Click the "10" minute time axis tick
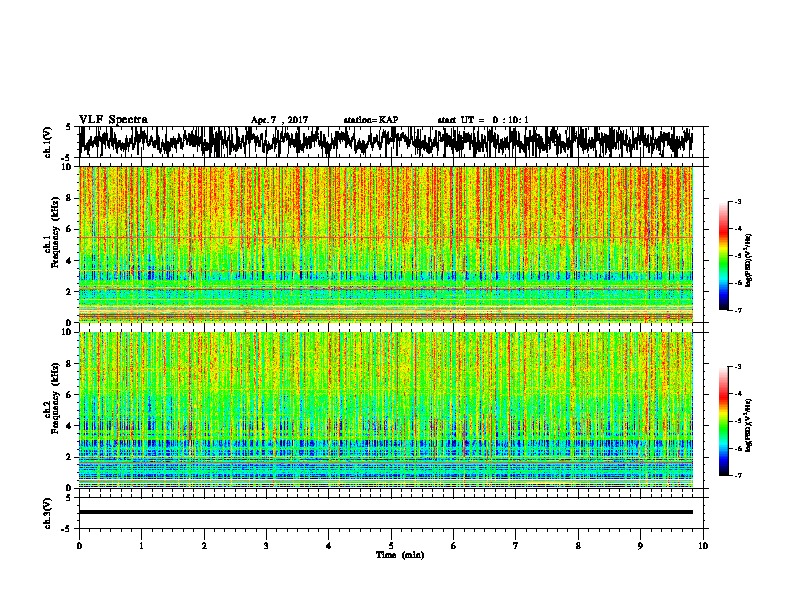792x612 pixels. (x=703, y=546)
